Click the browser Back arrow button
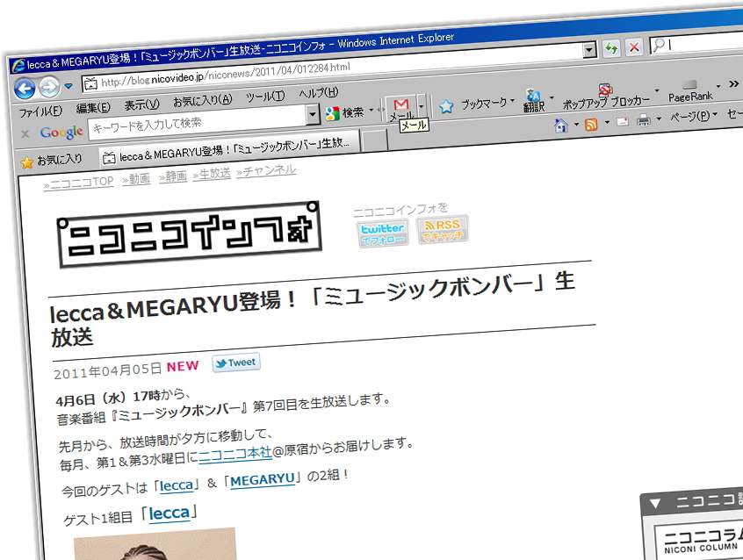 (24, 87)
